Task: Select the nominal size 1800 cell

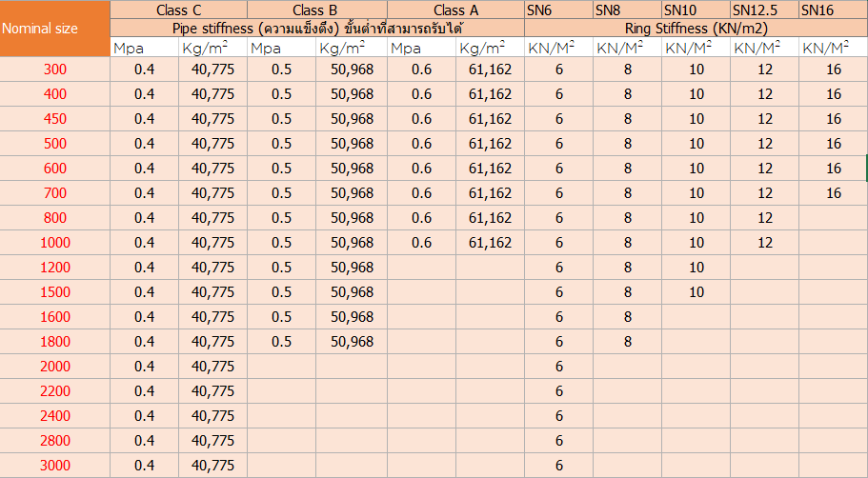Action: [x=55, y=341]
